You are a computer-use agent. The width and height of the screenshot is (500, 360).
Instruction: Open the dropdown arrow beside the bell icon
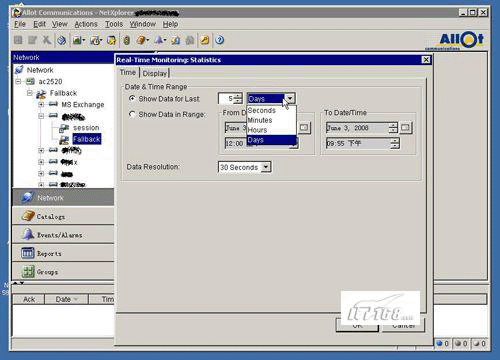[x=165, y=40]
